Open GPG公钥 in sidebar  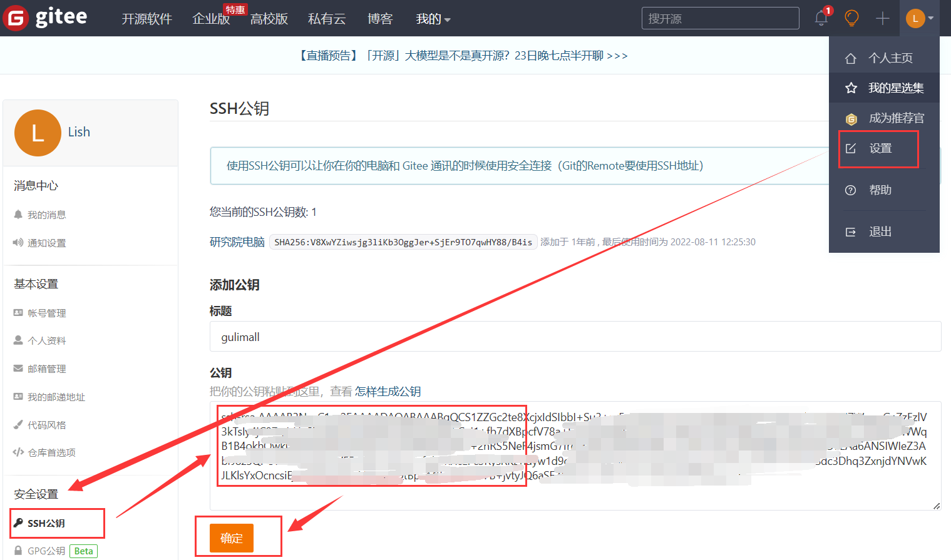click(x=46, y=551)
